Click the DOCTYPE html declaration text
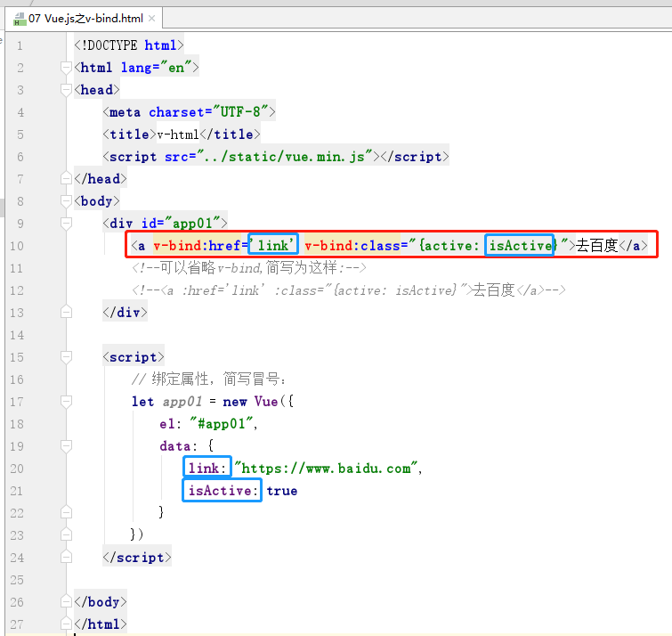672x636 pixels. pos(129,45)
